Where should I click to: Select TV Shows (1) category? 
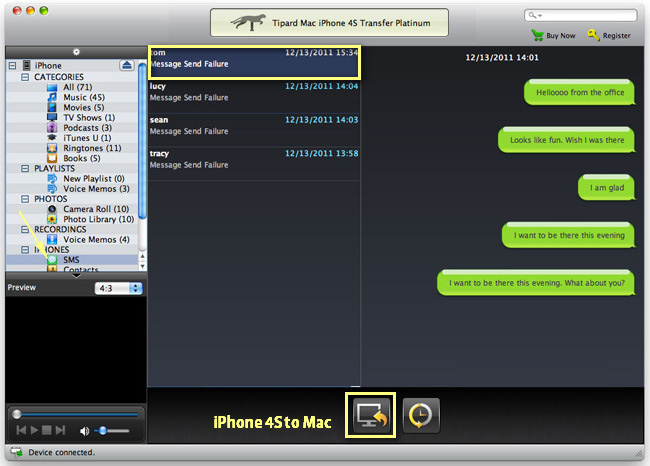(x=89, y=118)
